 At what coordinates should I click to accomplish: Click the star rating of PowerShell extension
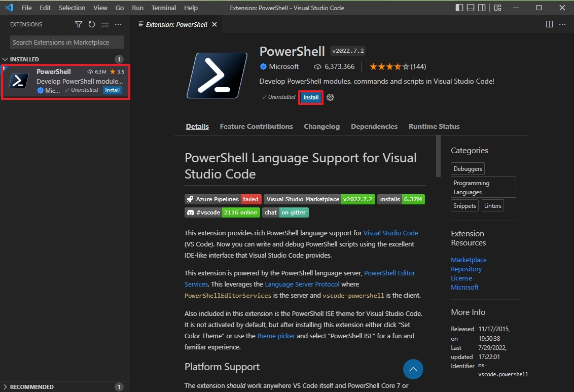389,66
